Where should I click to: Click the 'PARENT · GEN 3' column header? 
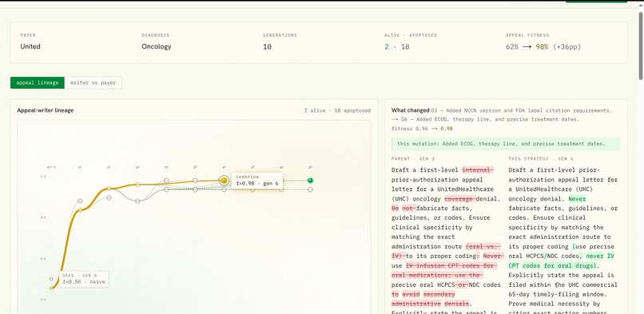[x=413, y=158]
